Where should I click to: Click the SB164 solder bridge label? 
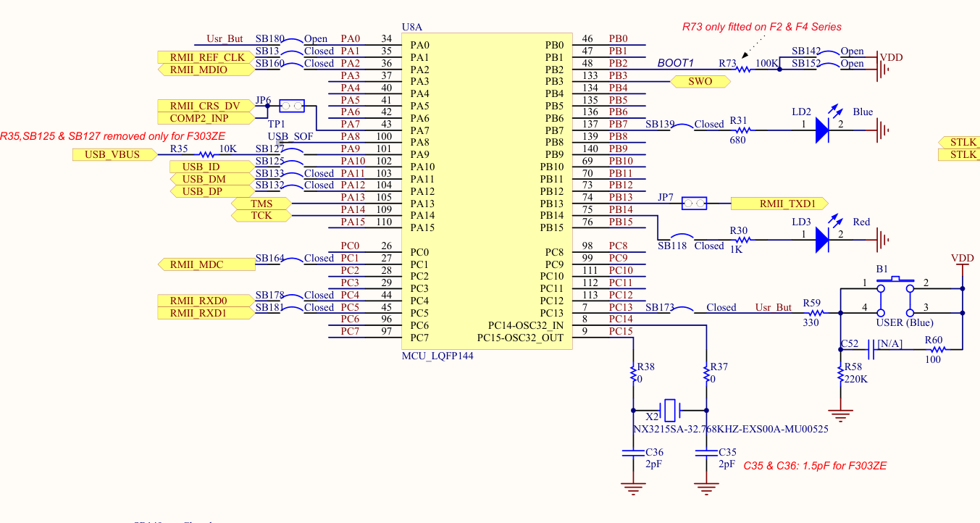[x=269, y=258]
